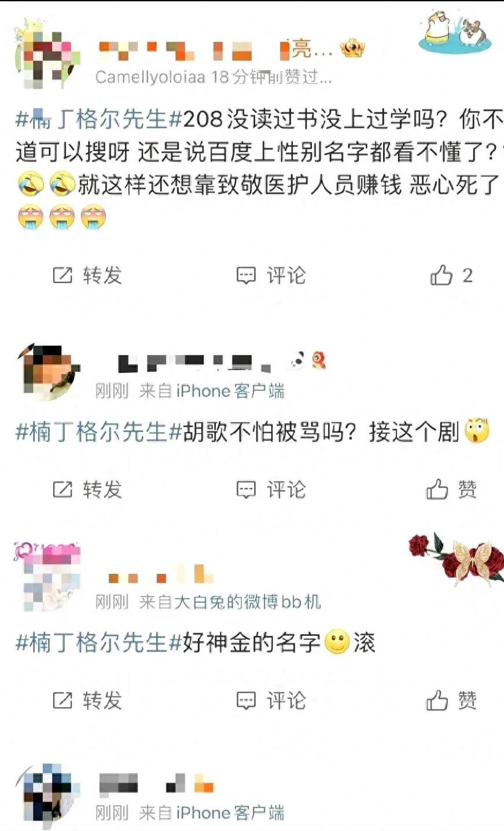Tap the crown member badge icon
The image size is (504, 831).
[352, 49]
